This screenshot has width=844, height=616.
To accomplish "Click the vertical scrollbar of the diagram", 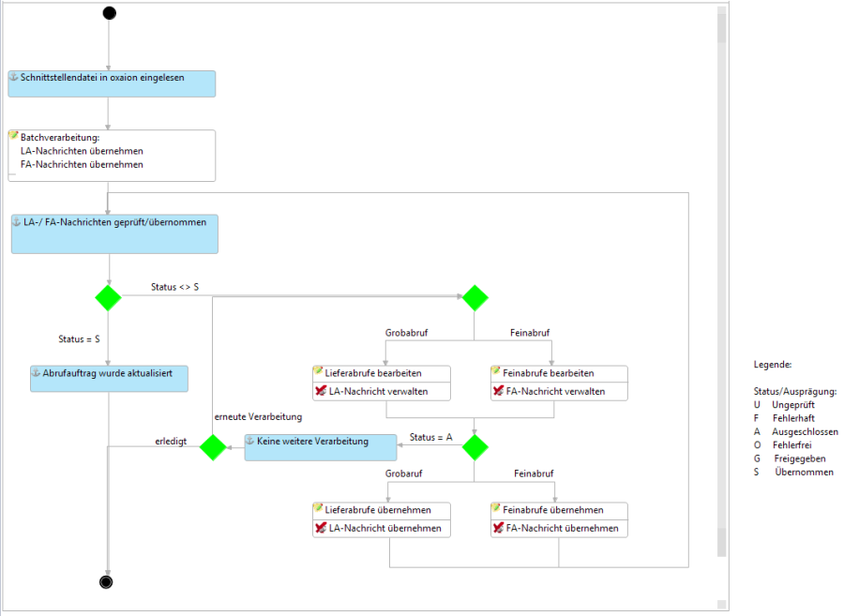I will (721, 281).
